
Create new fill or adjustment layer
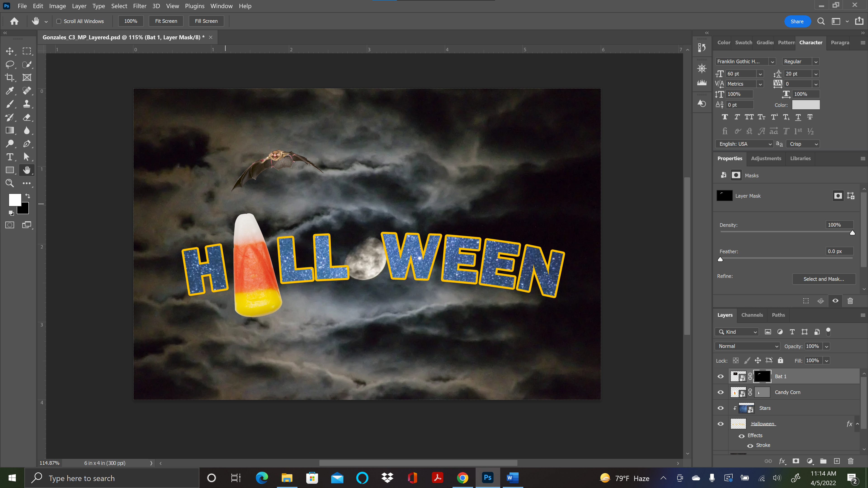810,461
